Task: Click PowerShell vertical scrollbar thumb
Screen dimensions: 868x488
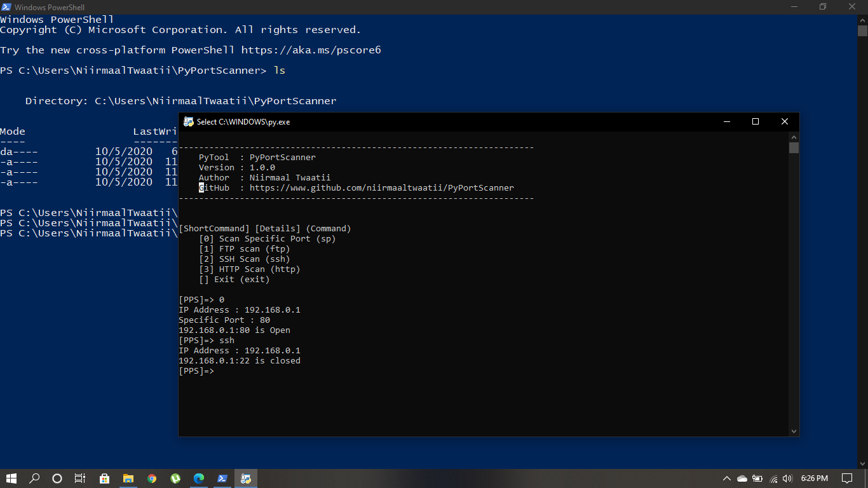Action: tap(862, 30)
